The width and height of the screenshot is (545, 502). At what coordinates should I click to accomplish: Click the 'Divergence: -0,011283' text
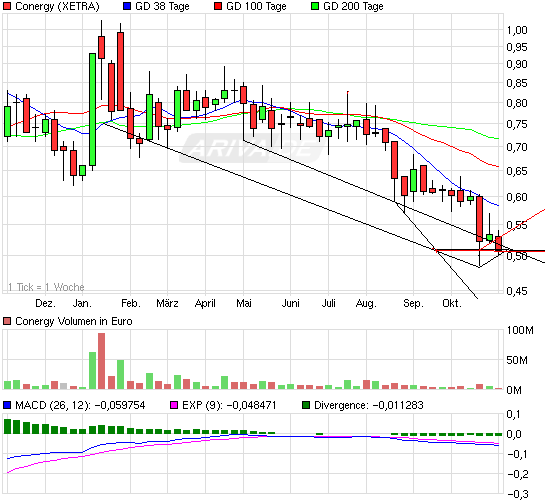368,405
